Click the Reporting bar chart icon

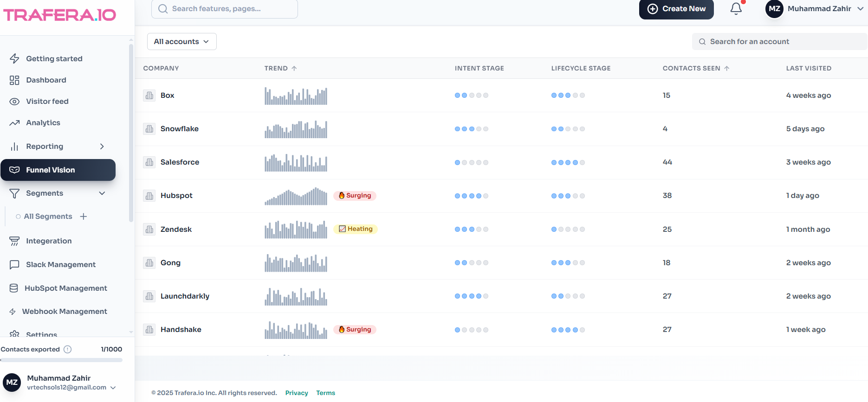point(14,147)
